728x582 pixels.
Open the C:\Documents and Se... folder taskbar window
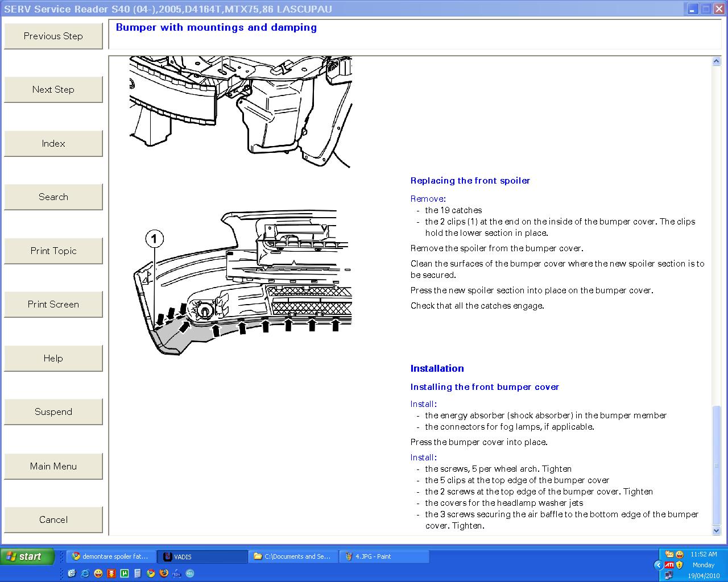coord(292,556)
